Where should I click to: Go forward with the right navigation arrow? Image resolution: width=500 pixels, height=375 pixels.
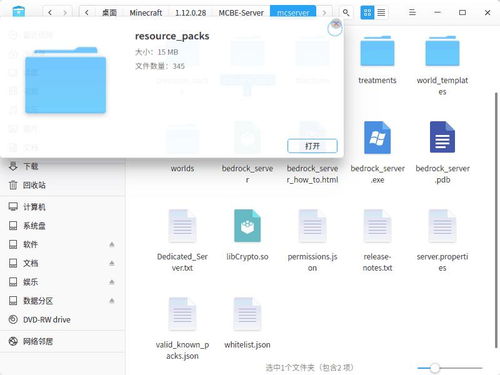(65, 13)
